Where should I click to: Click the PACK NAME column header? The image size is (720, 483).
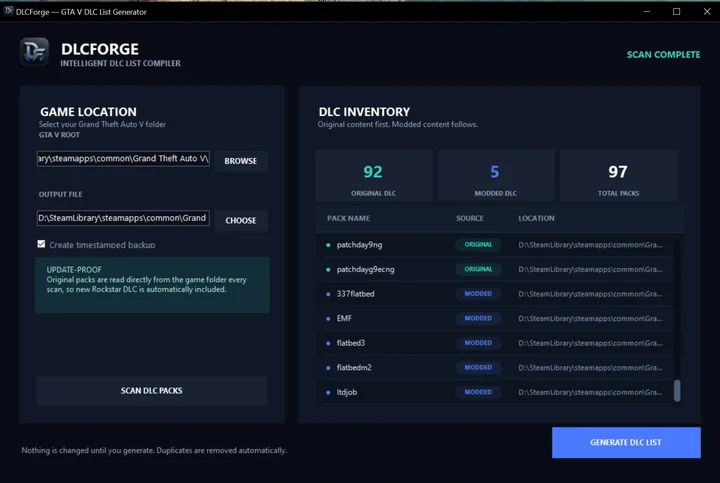click(349, 219)
